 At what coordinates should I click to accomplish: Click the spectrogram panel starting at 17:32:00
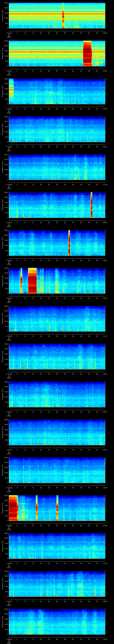pos(57,394)
